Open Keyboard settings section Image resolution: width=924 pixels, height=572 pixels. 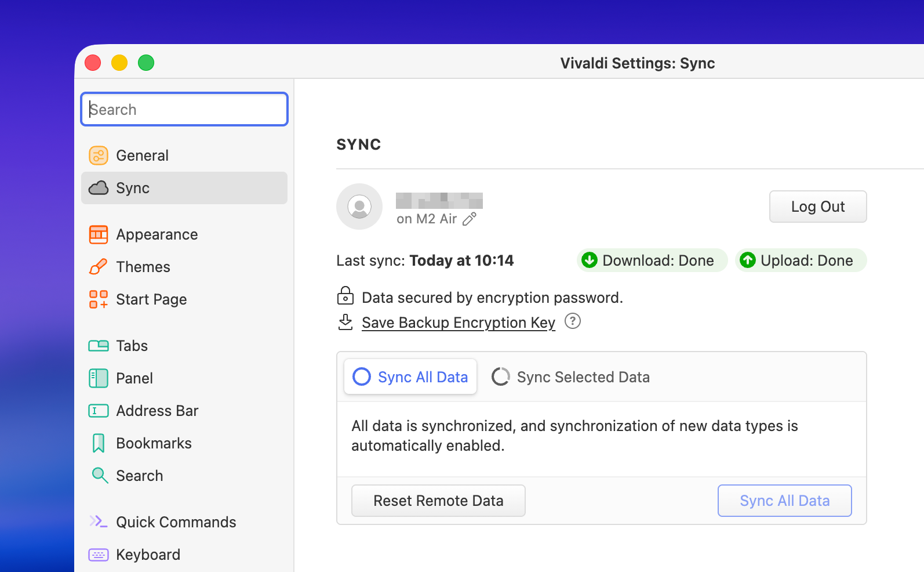tap(184, 555)
